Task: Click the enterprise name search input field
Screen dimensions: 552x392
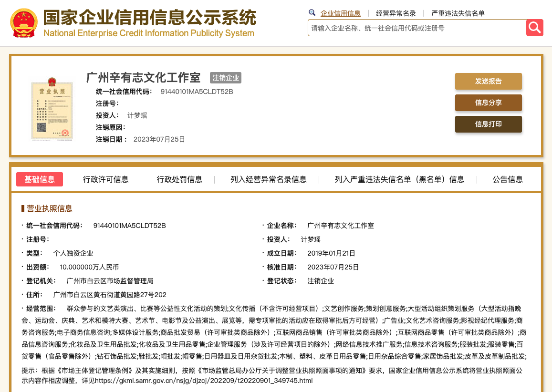Action: click(x=417, y=28)
